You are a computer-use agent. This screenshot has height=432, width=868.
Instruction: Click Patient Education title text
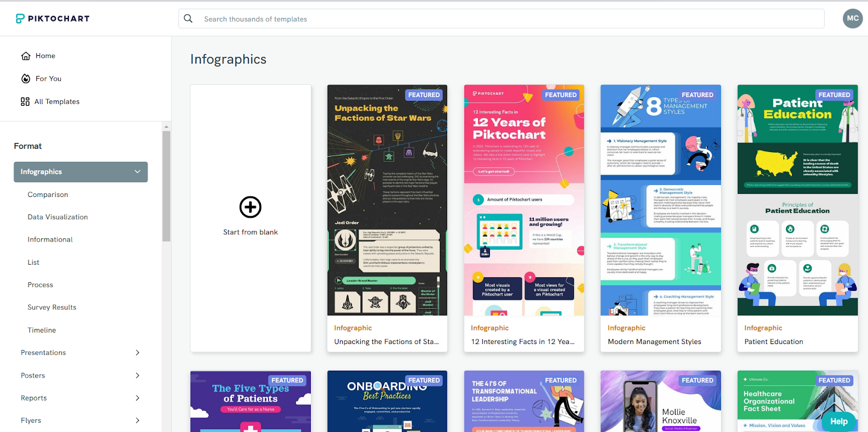[x=774, y=342]
